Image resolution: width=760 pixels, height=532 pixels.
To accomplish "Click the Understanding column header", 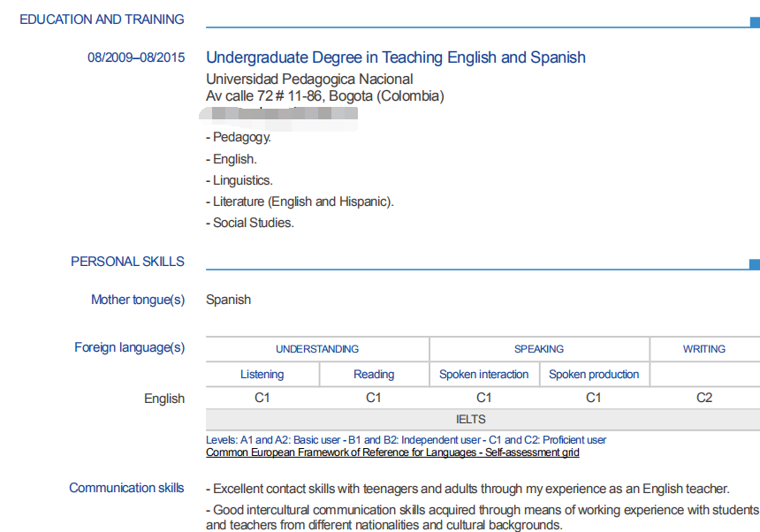I will click(317, 349).
